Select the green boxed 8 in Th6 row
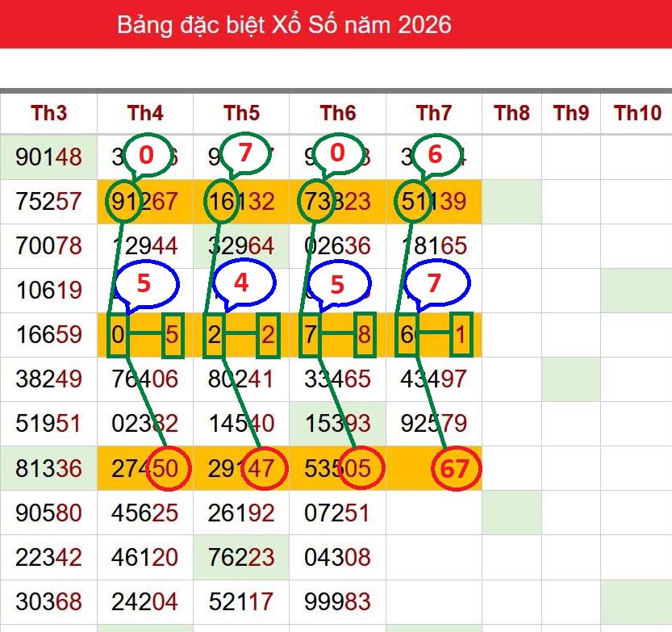 [x=365, y=335]
